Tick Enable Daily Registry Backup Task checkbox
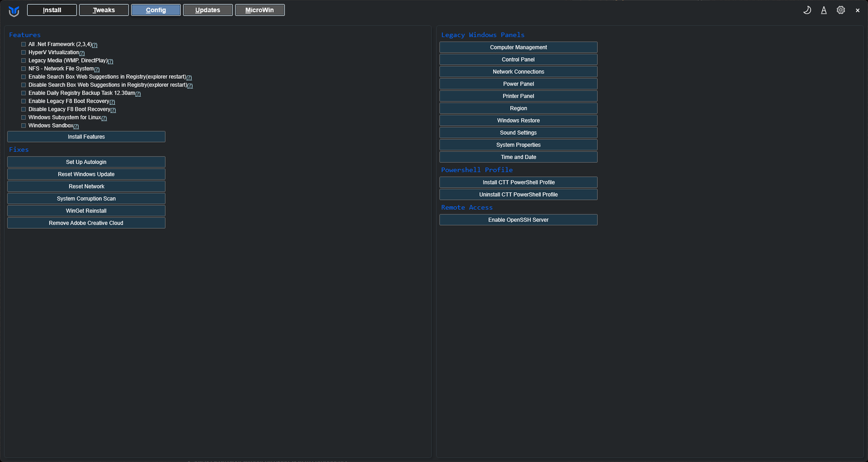The height and width of the screenshot is (462, 868). coord(24,93)
